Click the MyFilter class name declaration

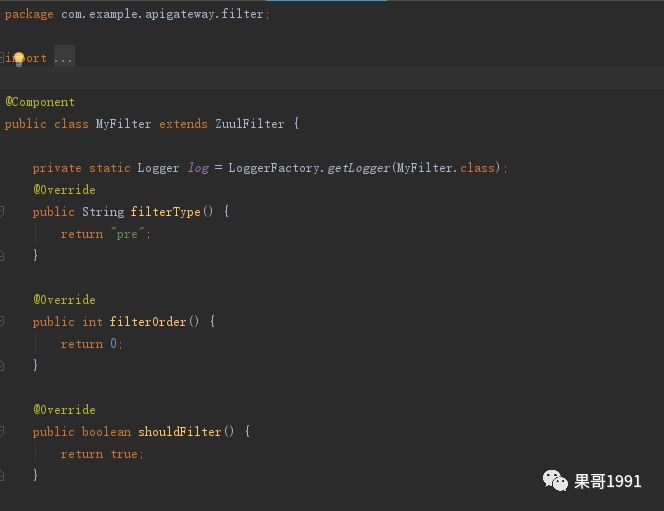pos(123,124)
